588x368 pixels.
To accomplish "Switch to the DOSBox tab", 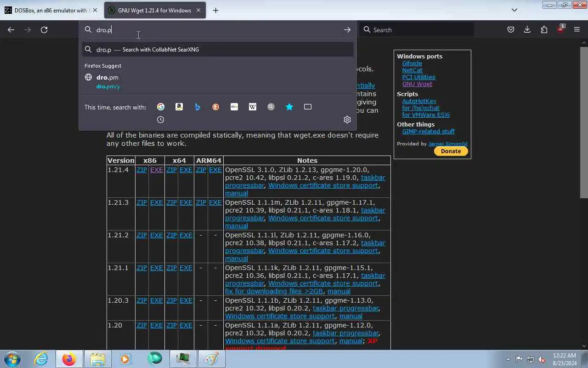I will tap(51, 11).
